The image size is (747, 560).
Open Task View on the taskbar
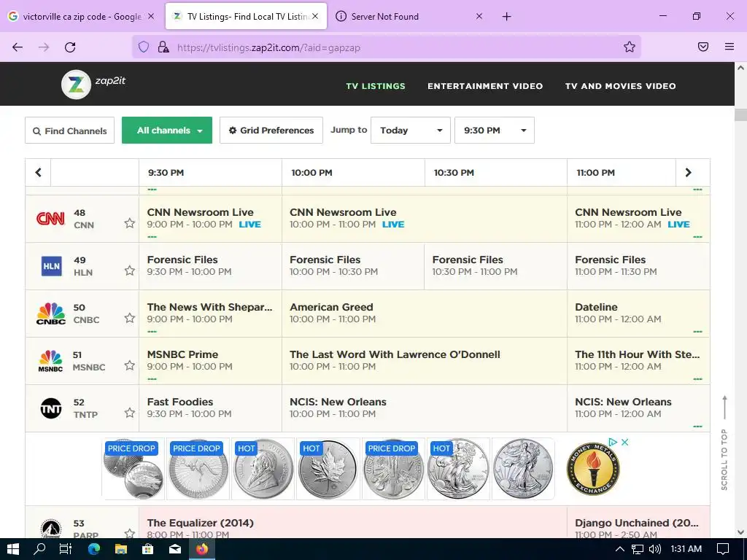(66, 549)
